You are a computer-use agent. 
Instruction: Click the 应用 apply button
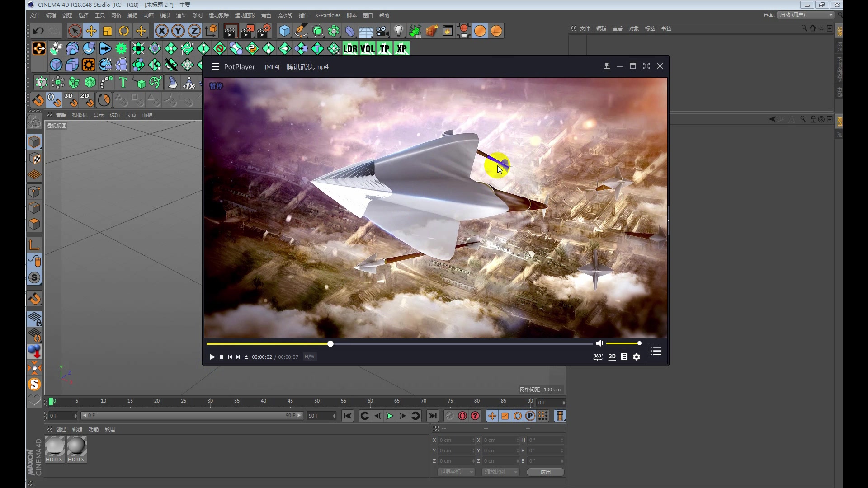[546, 472]
